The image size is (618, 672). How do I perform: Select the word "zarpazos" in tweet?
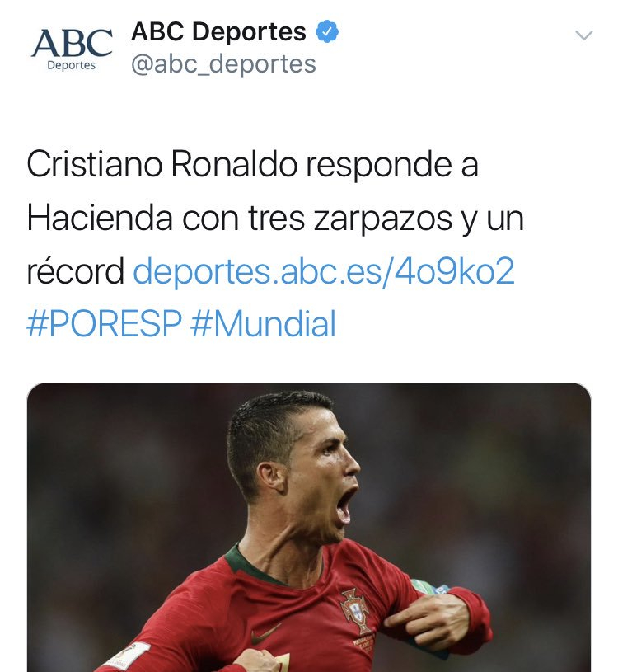coord(382,219)
